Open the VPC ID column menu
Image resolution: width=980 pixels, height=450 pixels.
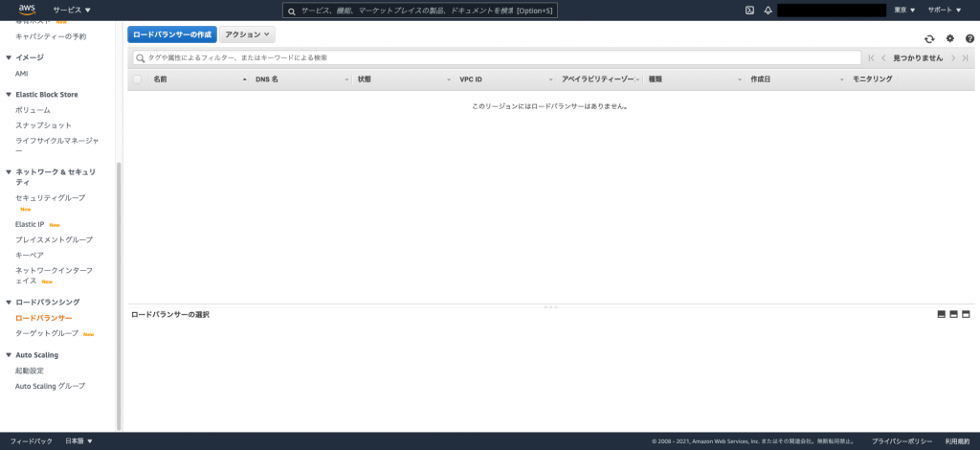tap(550, 80)
